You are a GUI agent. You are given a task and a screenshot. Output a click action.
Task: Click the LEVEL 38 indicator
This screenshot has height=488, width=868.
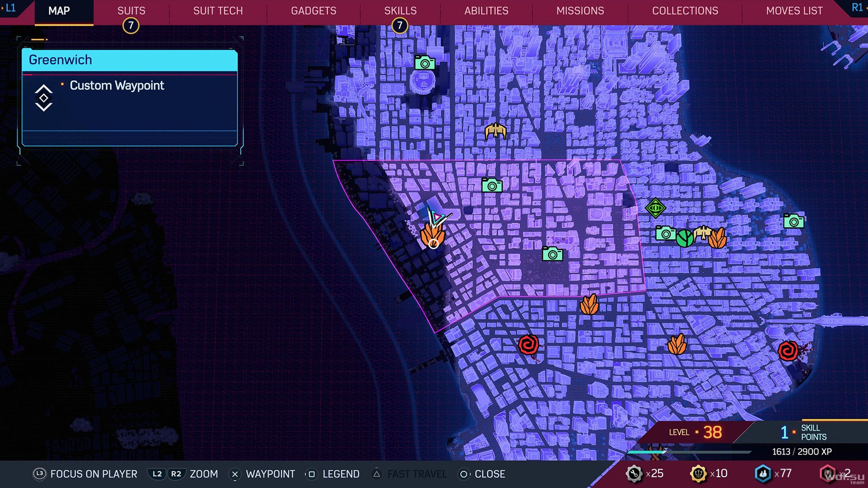695,432
